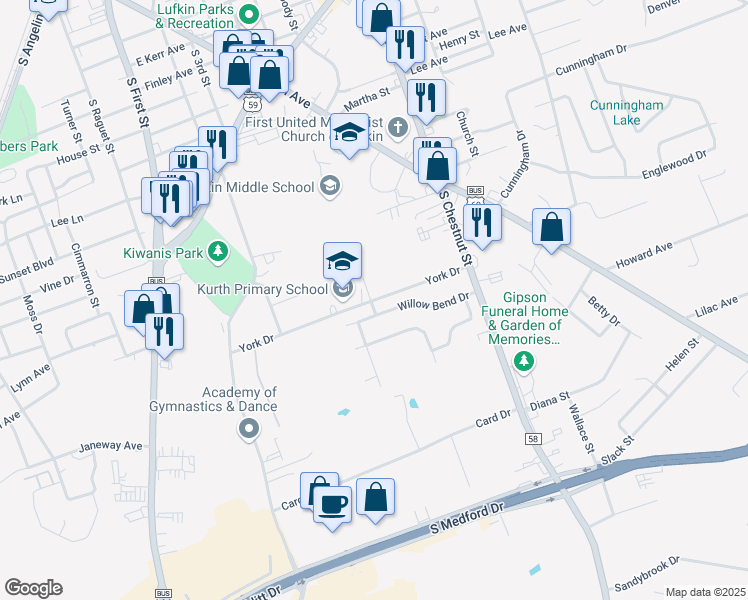Select the Kurth Primary School label
Viewport: 748px width, 600px height.
coord(262,289)
